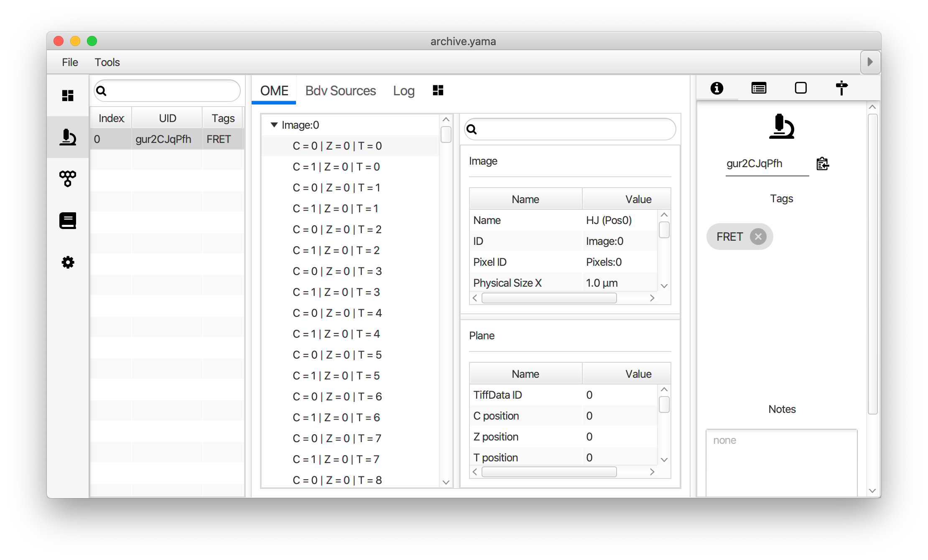The height and width of the screenshot is (560, 928).
Task: Click the down arrow of the plane tree scrollbar
Action: click(446, 482)
